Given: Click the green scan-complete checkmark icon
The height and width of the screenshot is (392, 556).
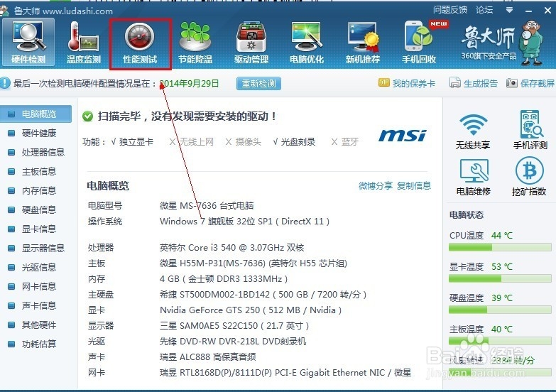Looking at the screenshot, I should 87,116.
